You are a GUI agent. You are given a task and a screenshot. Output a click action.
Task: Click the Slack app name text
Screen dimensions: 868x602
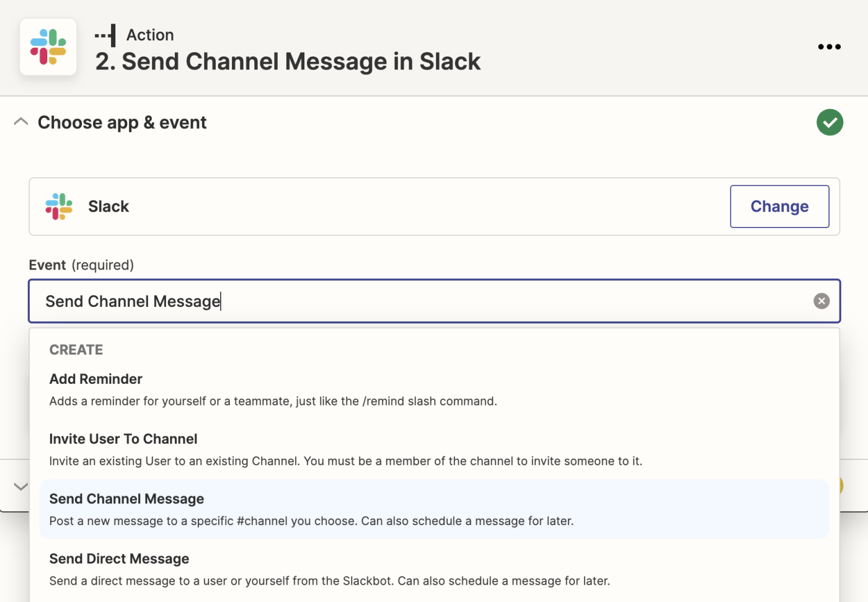[x=108, y=206]
